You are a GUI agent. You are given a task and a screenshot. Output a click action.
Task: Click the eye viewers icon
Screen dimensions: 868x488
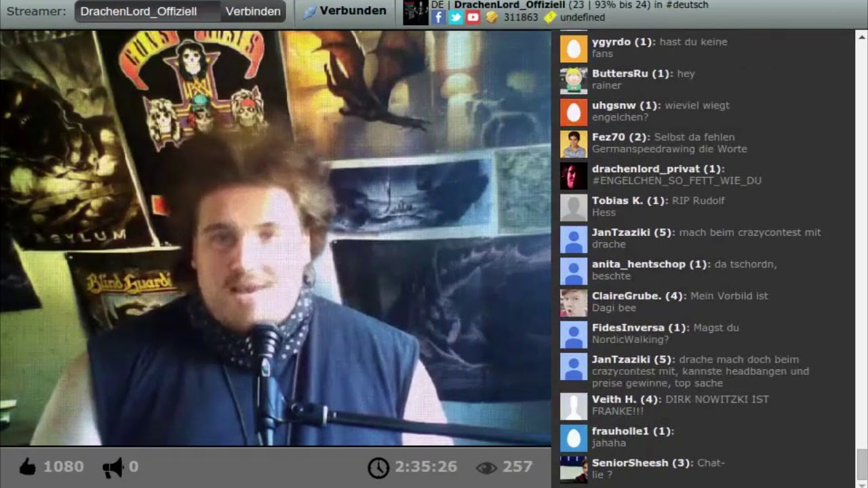point(486,467)
